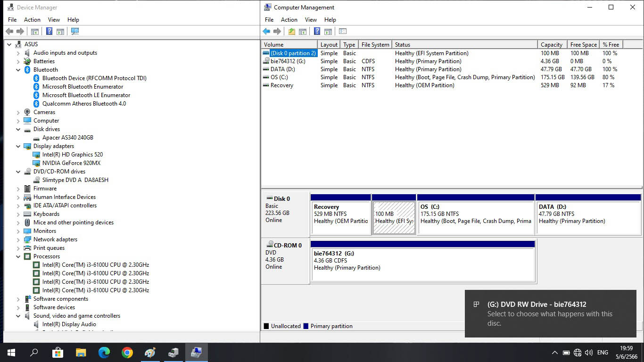
Task: Collapse the Display adapters node
Action: click(x=18, y=146)
